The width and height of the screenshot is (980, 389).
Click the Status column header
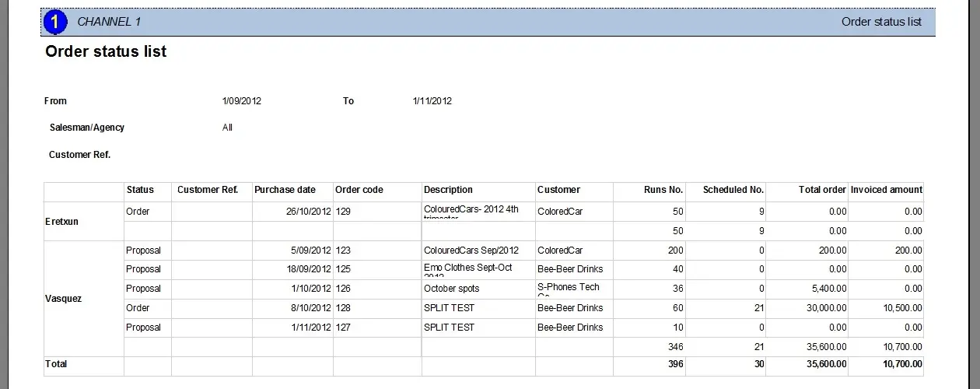pyautogui.click(x=140, y=190)
